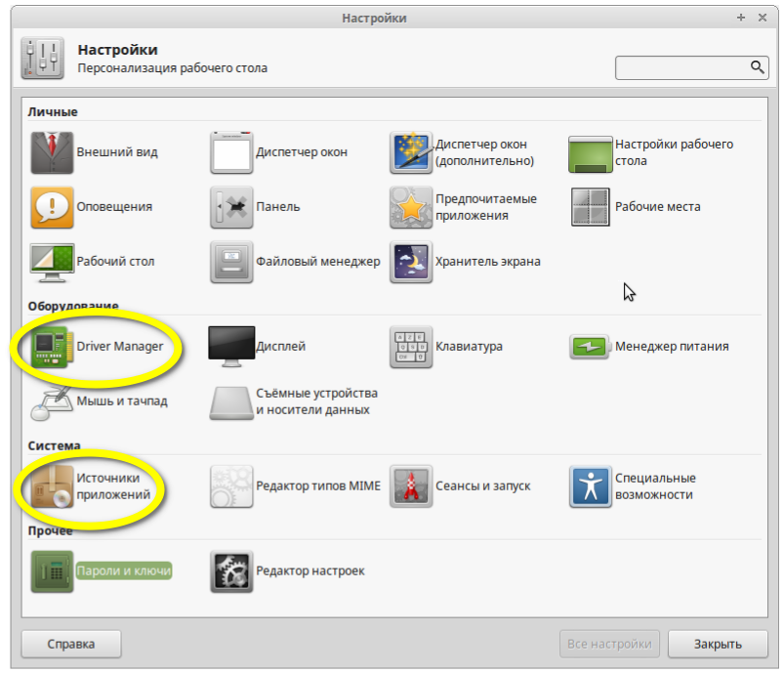
Task: Click the title bar plus maximize button
Action: (741, 18)
